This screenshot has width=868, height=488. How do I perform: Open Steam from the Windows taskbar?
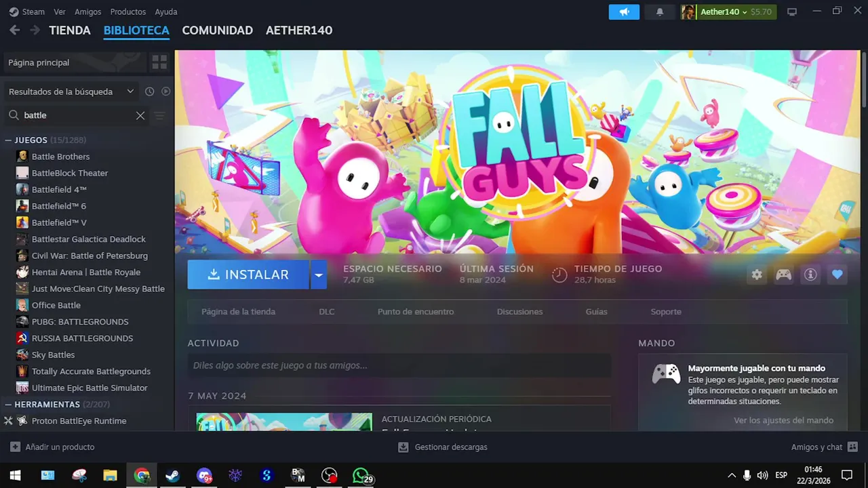pos(173,476)
